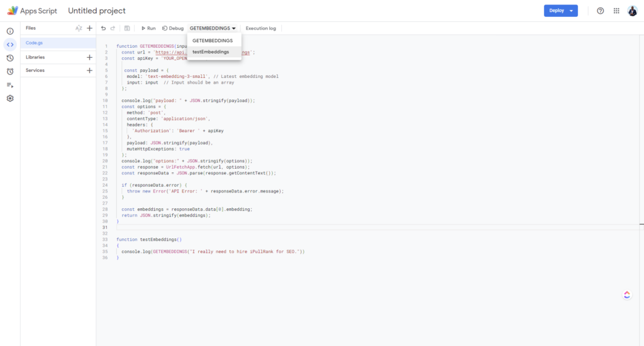Sort files alphabetically with AZ icon
The height and width of the screenshot is (346, 644).
[x=79, y=28]
